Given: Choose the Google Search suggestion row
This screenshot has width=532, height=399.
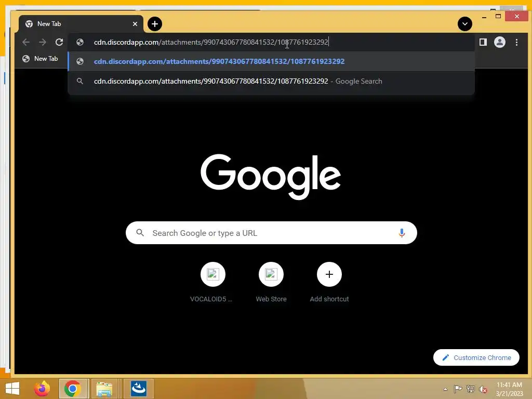Looking at the screenshot, I should point(271,82).
